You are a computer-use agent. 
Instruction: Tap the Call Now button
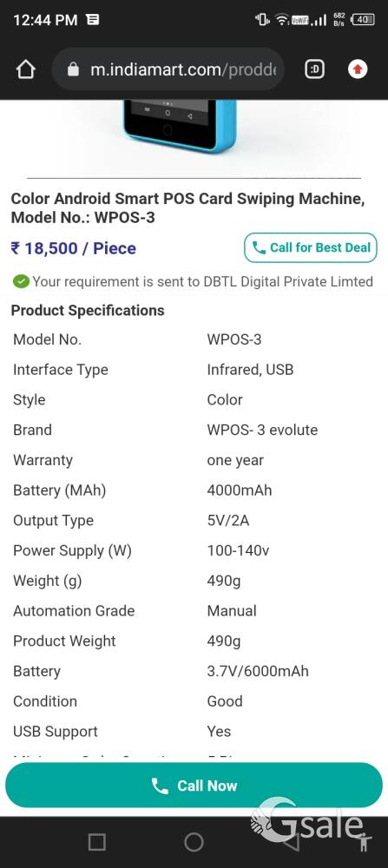click(194, 786)
